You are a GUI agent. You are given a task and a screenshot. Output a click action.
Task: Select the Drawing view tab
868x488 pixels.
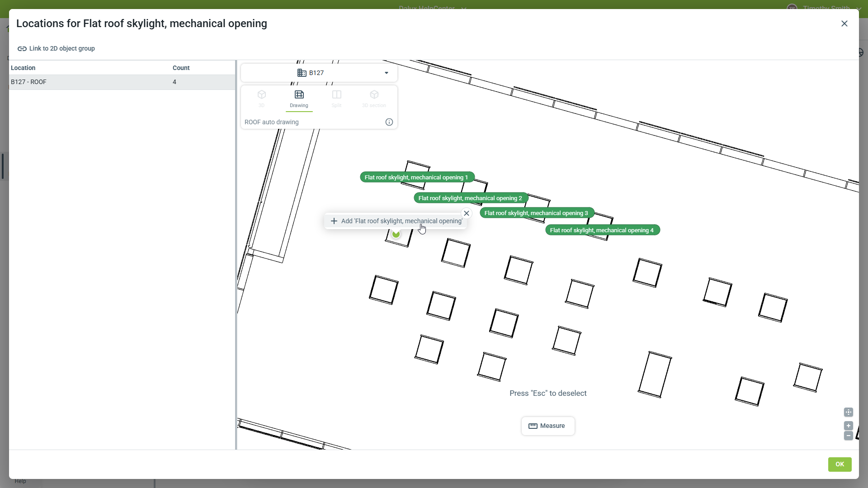click(299, 99)
